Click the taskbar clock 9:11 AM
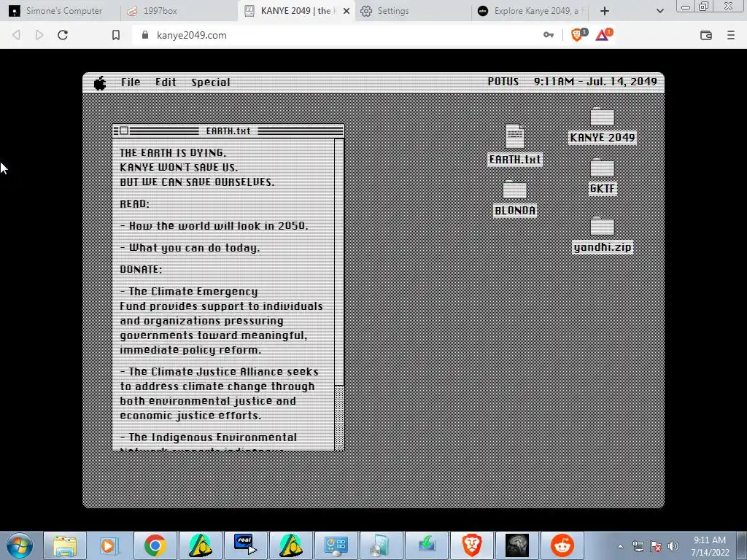This screenshot has width=747, height=560. (709, 546)
